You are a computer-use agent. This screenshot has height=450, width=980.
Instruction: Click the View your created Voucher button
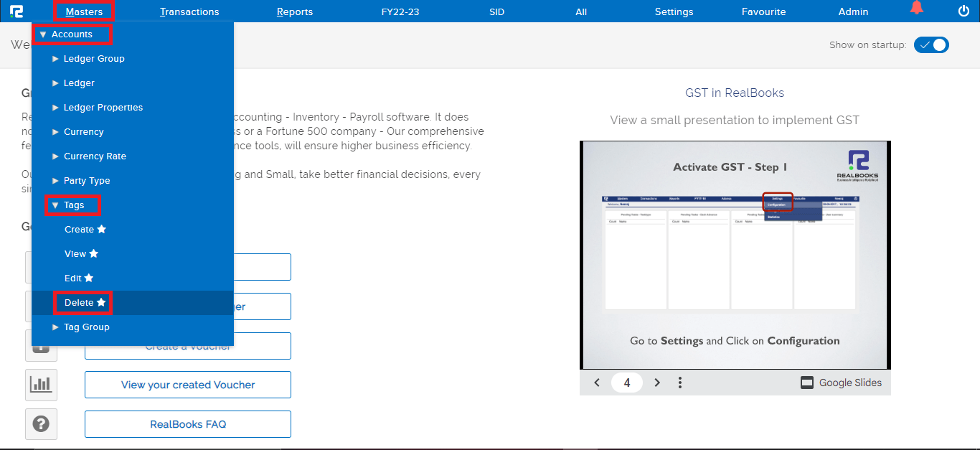click(x=187, y=385)
